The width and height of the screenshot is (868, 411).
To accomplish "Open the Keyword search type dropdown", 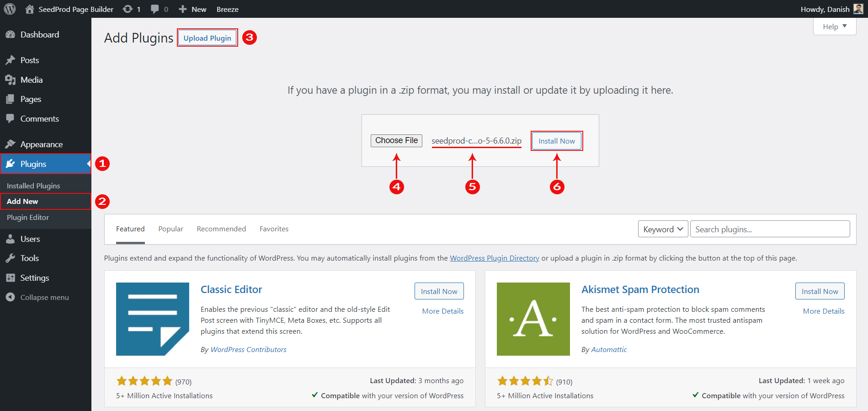I will tap(663, 229).
